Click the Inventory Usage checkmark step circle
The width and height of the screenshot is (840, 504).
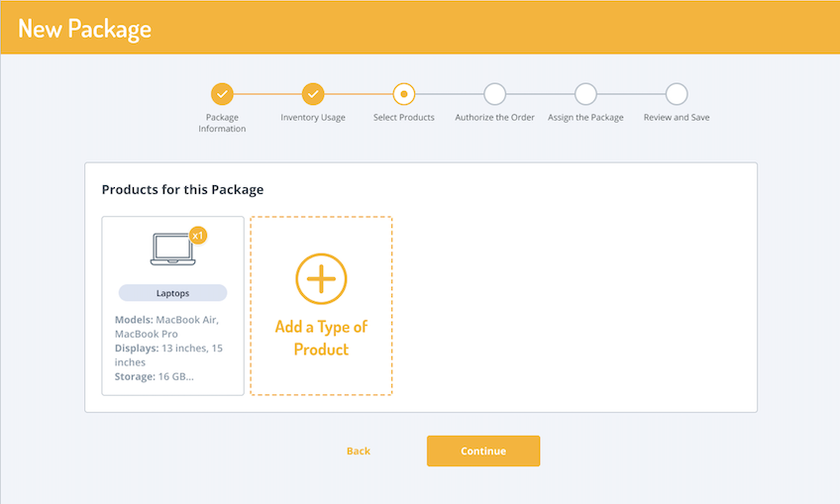coord(313,94)
